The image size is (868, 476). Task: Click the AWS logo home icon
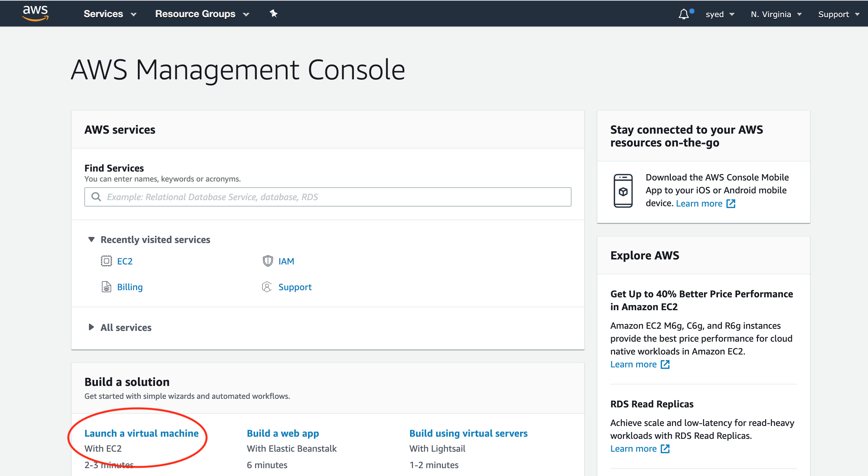(x=35, y=13)
